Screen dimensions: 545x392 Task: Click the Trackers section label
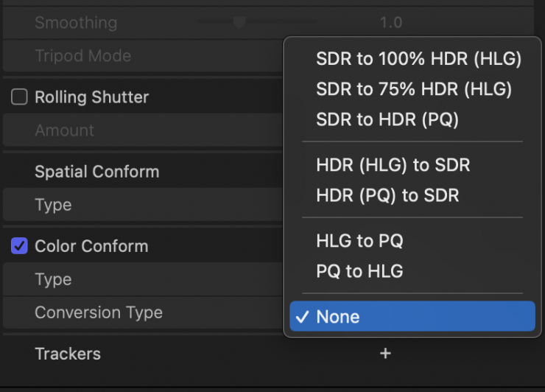point(68,354)
